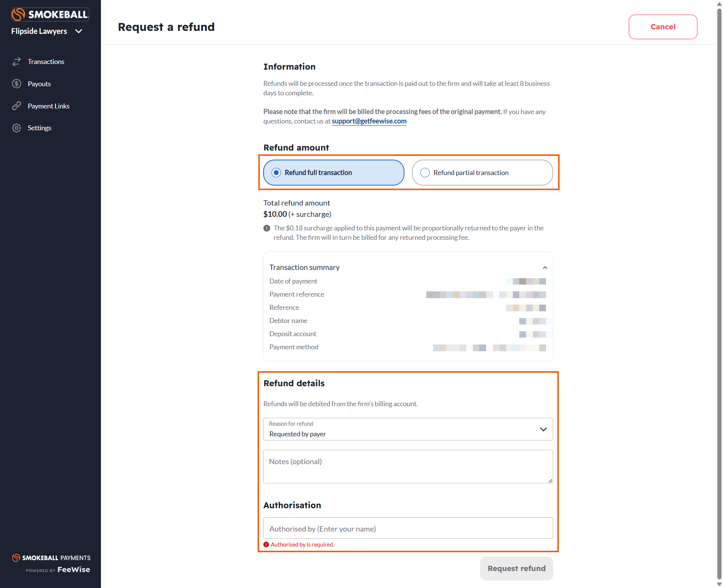723x588 pixels.
Task: Cancel the refund request
Action: [x=663, y=27]
